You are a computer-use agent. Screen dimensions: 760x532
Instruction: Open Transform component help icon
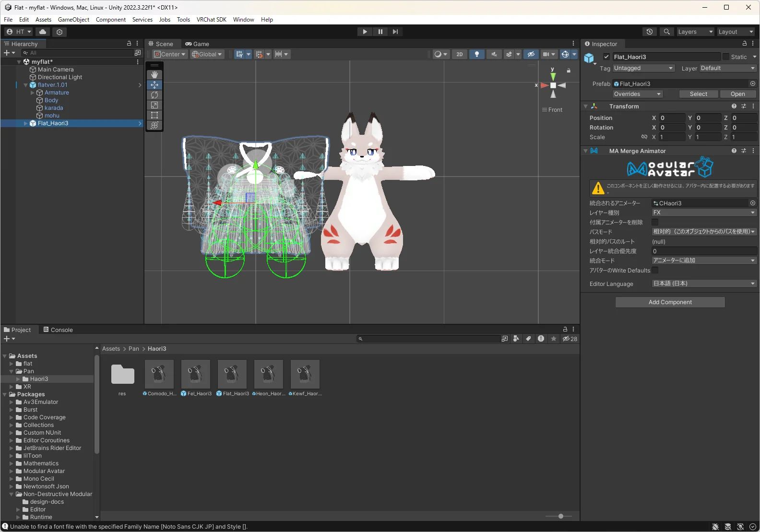pyautogui.click(x=734, y=106)
